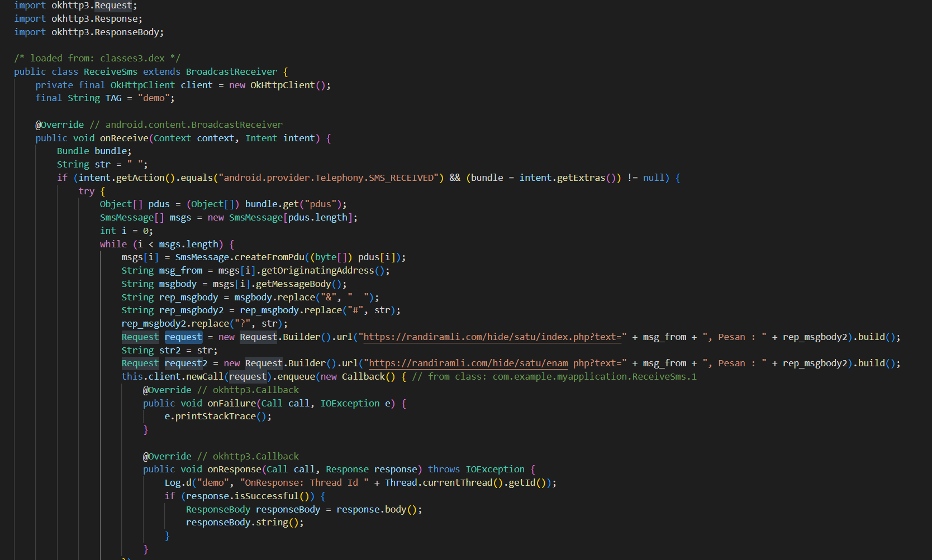Click the int i = 0 line
The image size is (932, 560).
click(126, 231)
